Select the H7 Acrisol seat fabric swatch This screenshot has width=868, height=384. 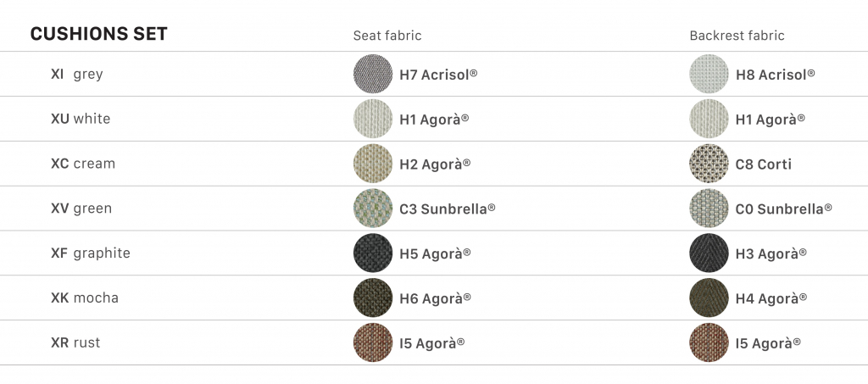point(373,74)
